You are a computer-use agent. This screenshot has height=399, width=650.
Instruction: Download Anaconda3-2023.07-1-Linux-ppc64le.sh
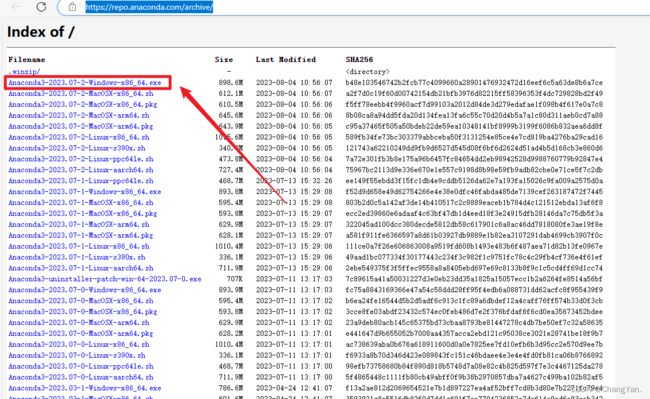[x=80, y=181]
